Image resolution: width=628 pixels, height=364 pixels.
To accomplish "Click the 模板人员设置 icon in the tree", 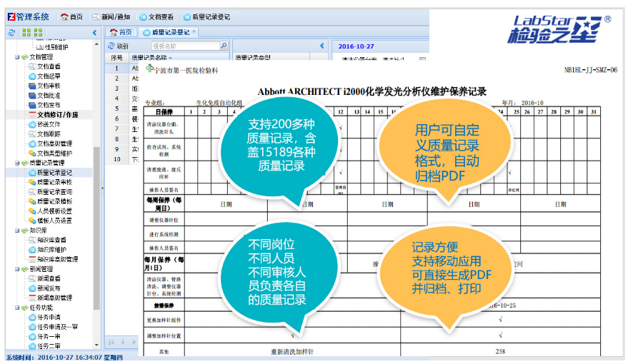I will click(x=32, y=221).
